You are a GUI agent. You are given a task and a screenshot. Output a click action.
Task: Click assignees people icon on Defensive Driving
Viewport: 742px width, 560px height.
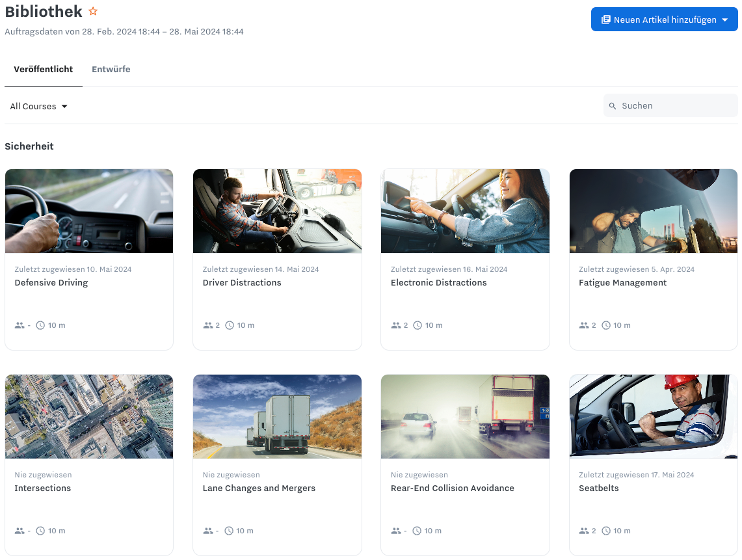point(20,325)
